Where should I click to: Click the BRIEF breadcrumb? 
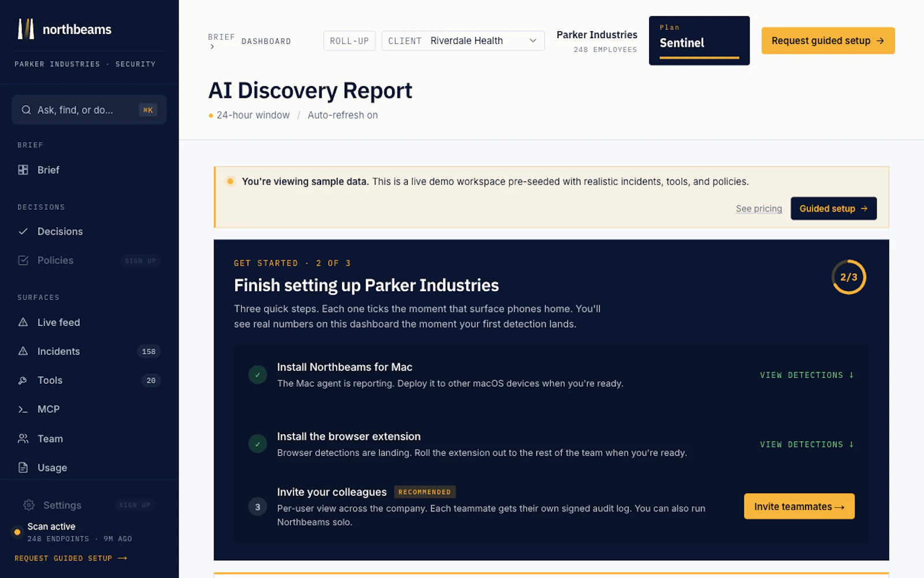(221, 37)
